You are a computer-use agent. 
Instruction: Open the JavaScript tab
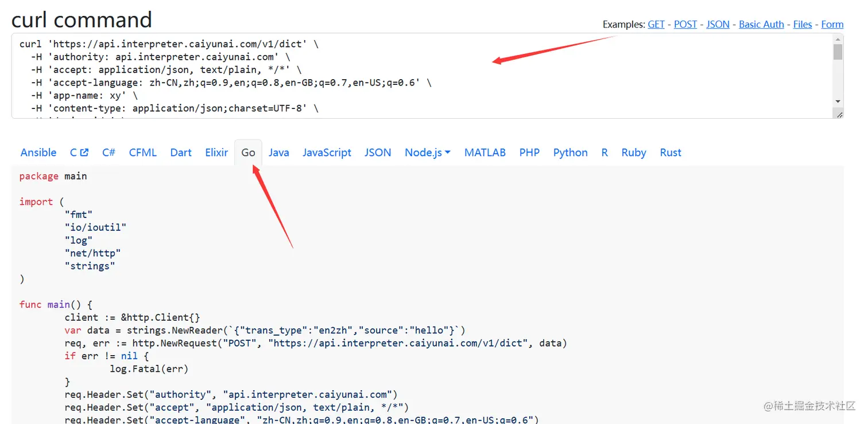click(x=327, y=153)
